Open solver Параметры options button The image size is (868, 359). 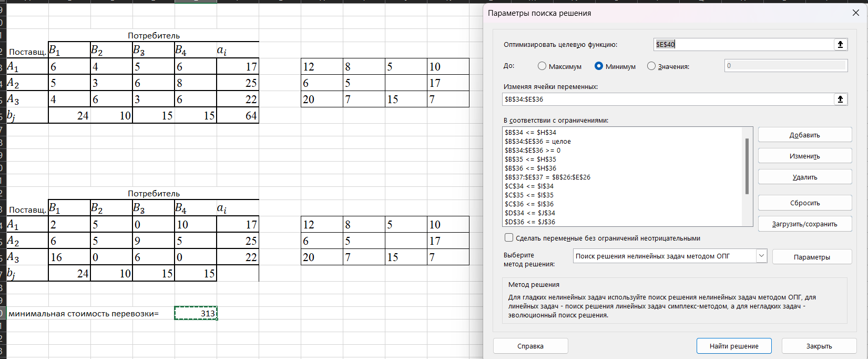click(812, 257)
